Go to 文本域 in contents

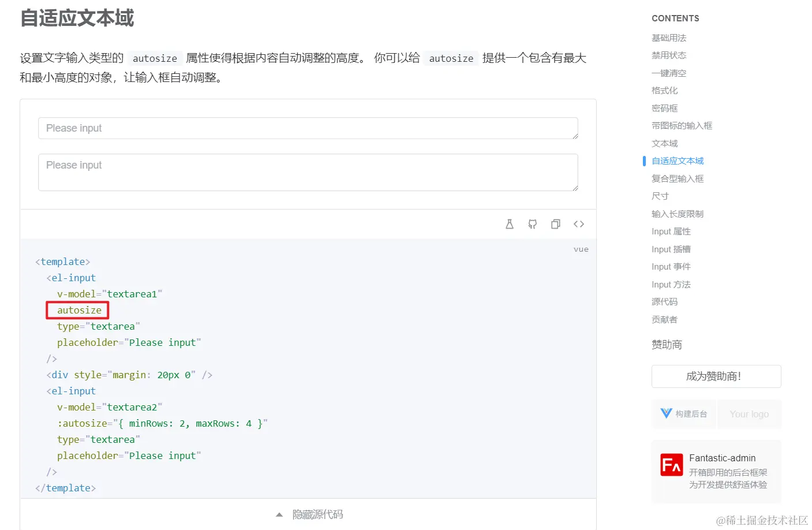pyautogui.click(x=665, y=144)
